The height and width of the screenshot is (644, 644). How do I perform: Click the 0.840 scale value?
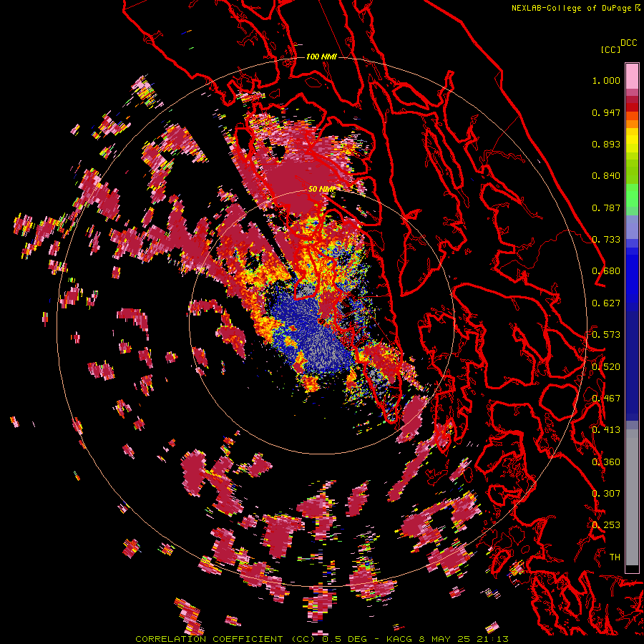606,176
